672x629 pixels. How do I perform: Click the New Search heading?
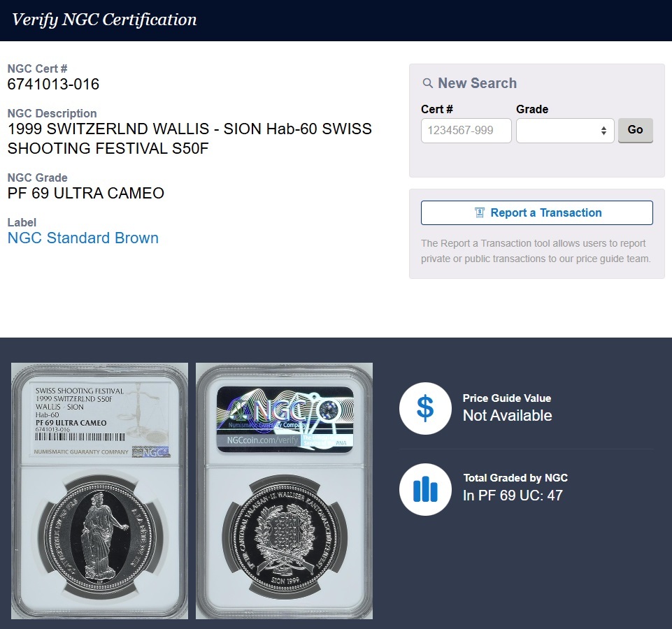click(478, 83)
